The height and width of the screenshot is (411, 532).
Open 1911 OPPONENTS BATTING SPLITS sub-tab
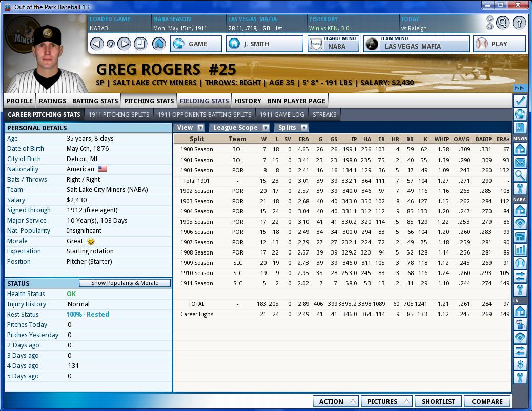(204, 115)
